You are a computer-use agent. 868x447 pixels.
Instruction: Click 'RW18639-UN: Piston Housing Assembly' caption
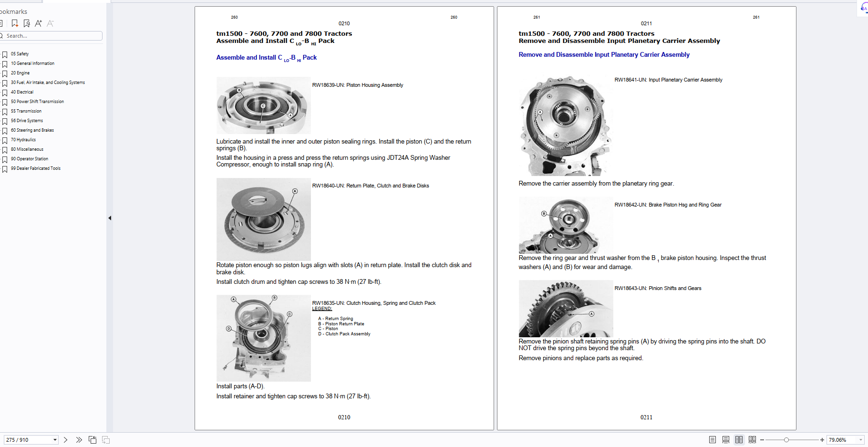(x=358, y=85)
